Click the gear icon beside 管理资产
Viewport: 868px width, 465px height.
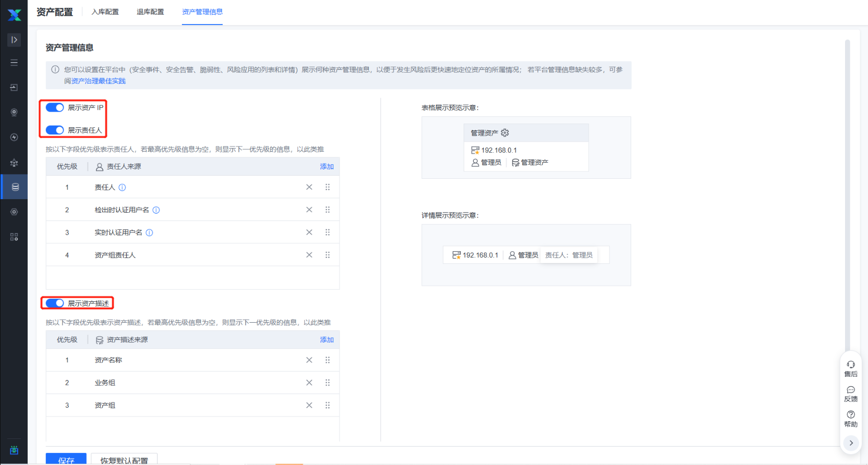tap(505, 133)
